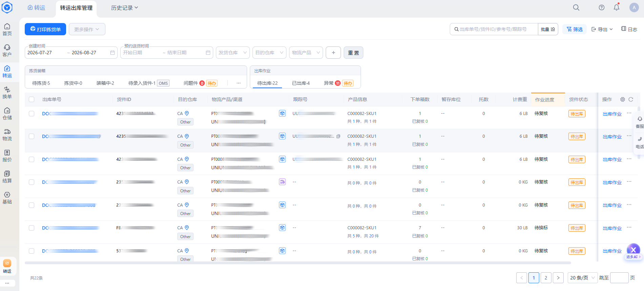This screenshot has height=291, width=644.
Task: Check the second row checkbox
Action: [x=32, y=136]
